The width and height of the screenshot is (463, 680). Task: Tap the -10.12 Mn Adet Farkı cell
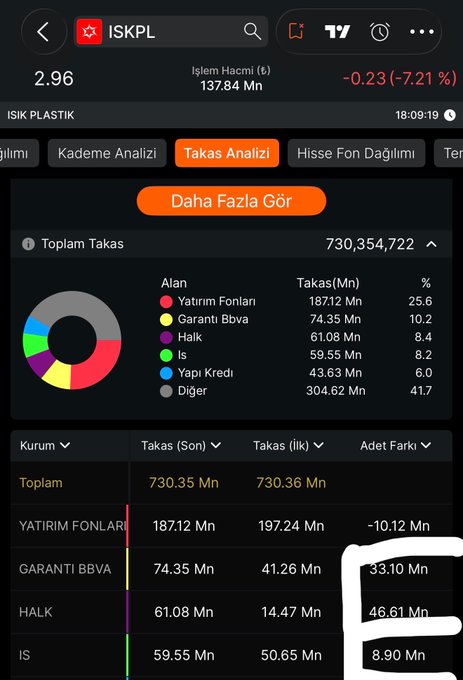[398, 526]
